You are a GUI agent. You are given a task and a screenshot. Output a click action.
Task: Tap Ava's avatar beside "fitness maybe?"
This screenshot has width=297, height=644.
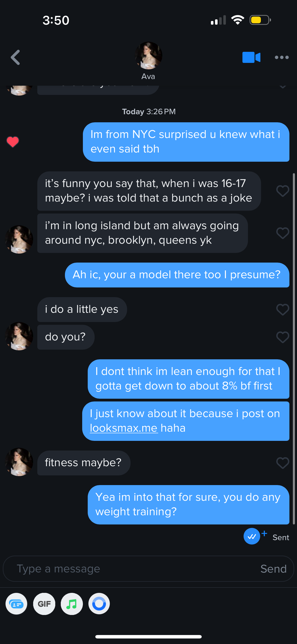[x=19, y=462]
